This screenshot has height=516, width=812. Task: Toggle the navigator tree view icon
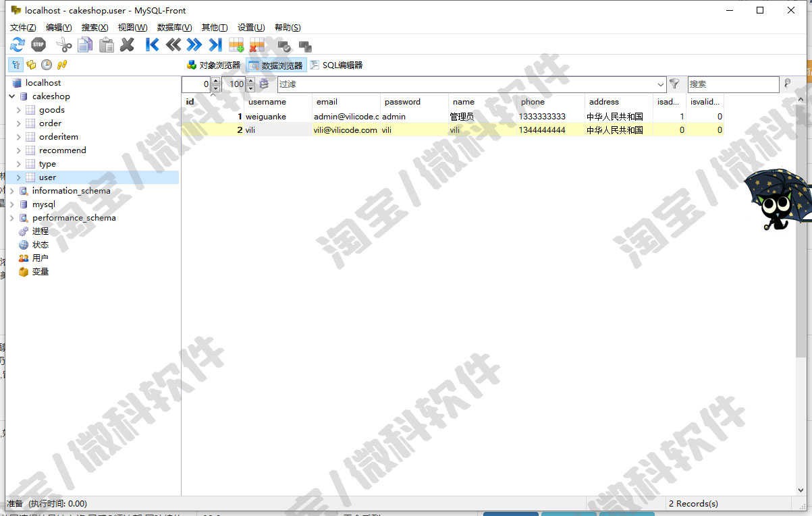pyautogui.click(x=16, y=65)
